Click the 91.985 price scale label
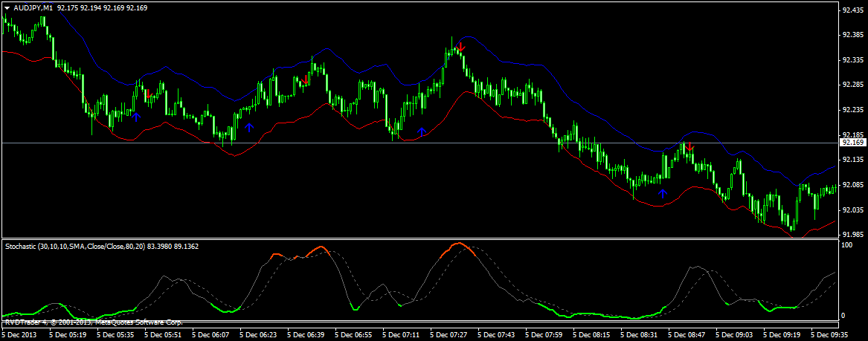Screen dimensions: 868x341 point(852,235)
